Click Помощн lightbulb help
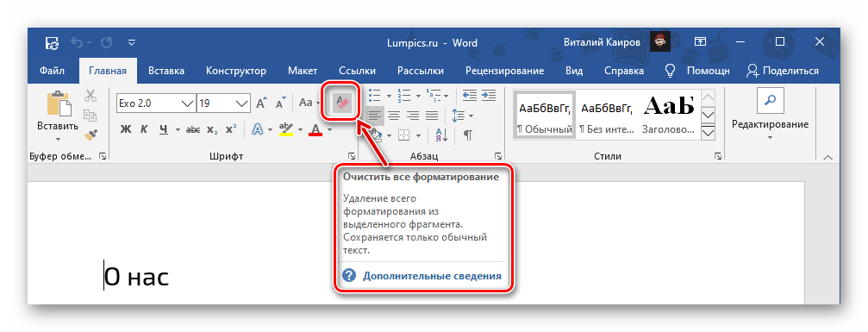Viewport: 868px width, 332px height. click(696, 71)
